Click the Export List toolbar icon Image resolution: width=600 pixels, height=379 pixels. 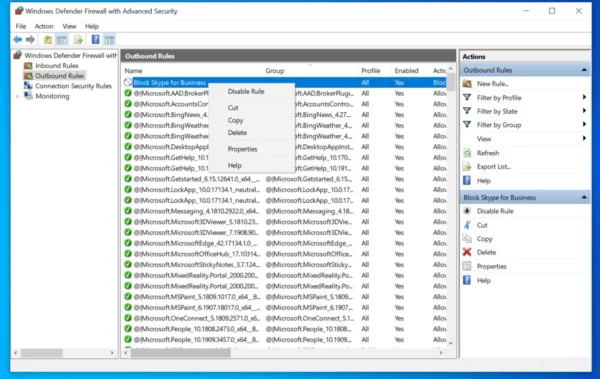pos(78,39)
